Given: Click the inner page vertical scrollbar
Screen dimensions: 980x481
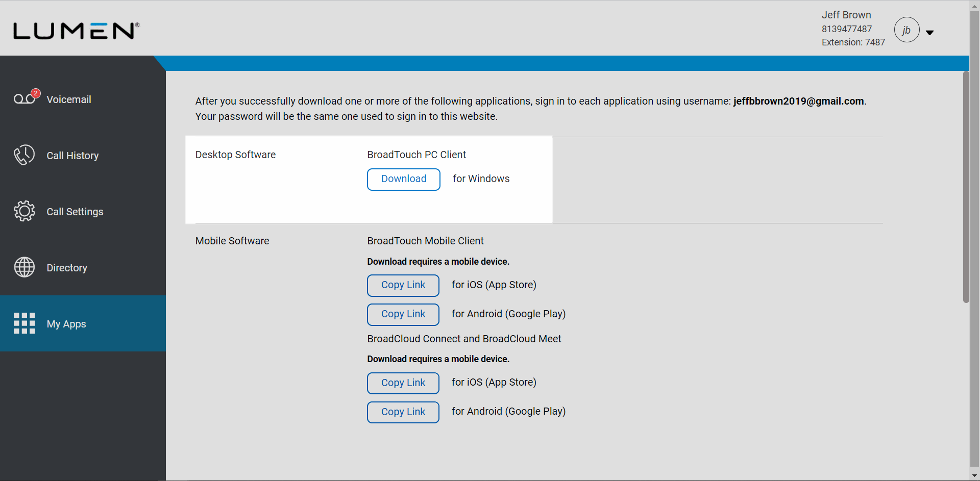Looking at the screenshot, I should tap(966, 188).
